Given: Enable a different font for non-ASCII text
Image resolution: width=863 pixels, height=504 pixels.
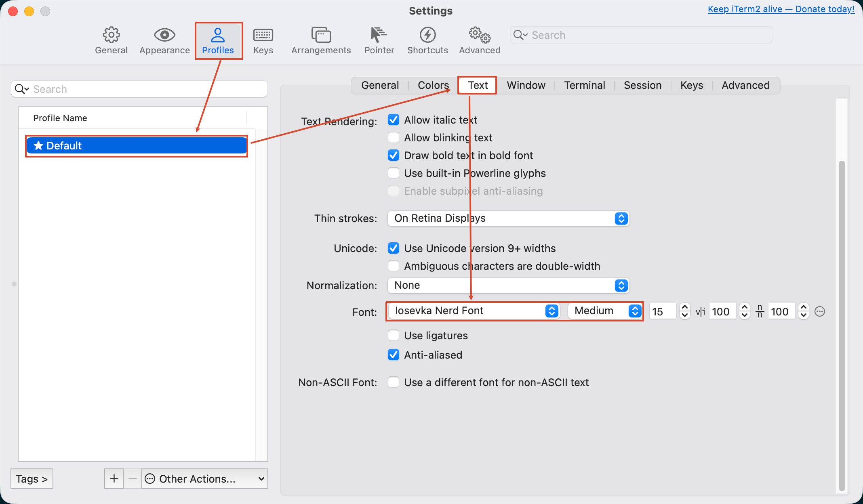Looking at the screenshot, I should point(394,382).
